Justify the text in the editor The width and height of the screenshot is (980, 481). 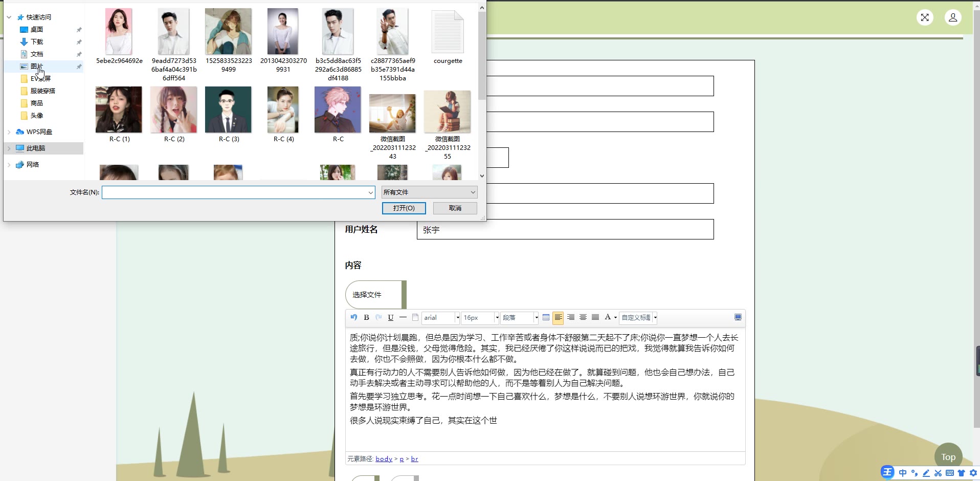click(x=595, y=317)
